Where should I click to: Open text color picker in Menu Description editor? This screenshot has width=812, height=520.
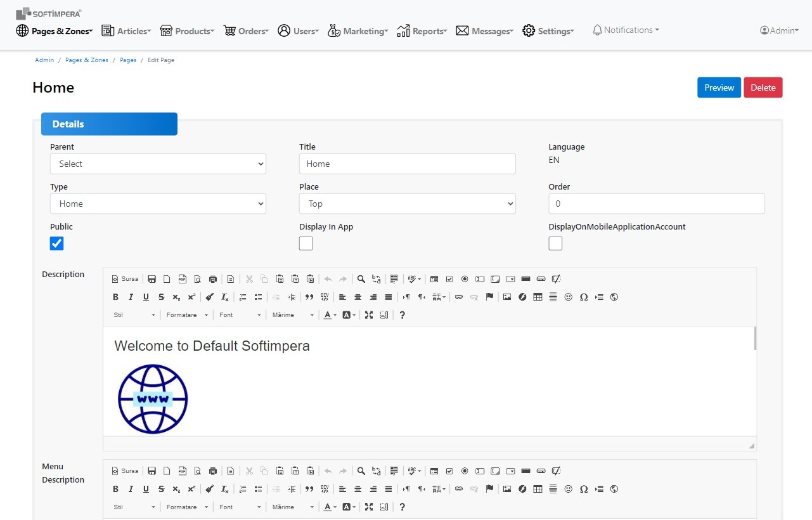tap(330, 507)
